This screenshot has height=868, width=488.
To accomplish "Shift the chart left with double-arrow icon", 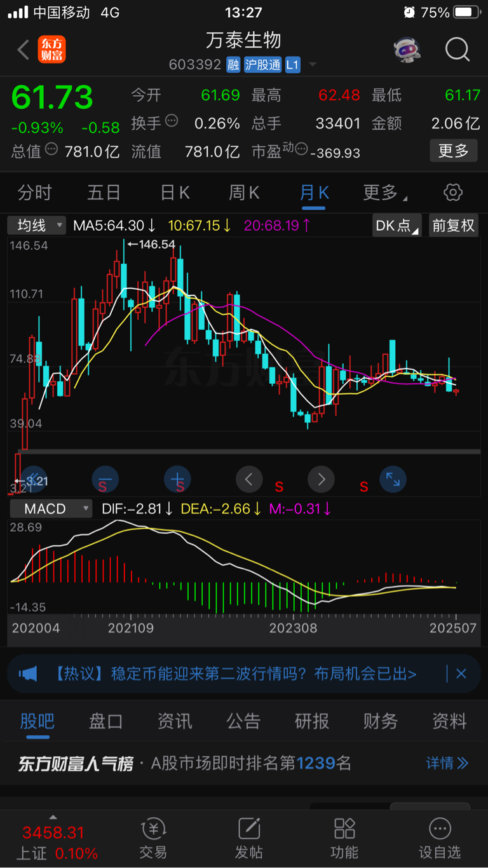I will click(x=34, y=480).
